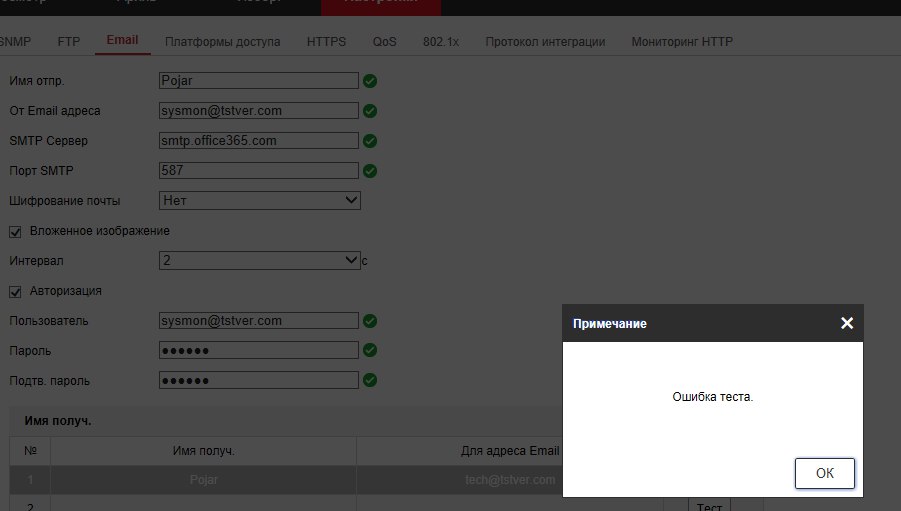Open the Шифрование почты dropdown
Viewport: 901px width, 511px height.
tap(260, 200)
